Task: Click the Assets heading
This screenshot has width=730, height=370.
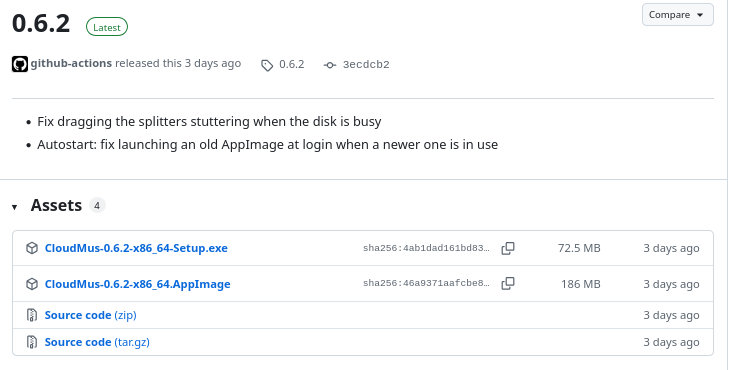Action: click(56, 205)
